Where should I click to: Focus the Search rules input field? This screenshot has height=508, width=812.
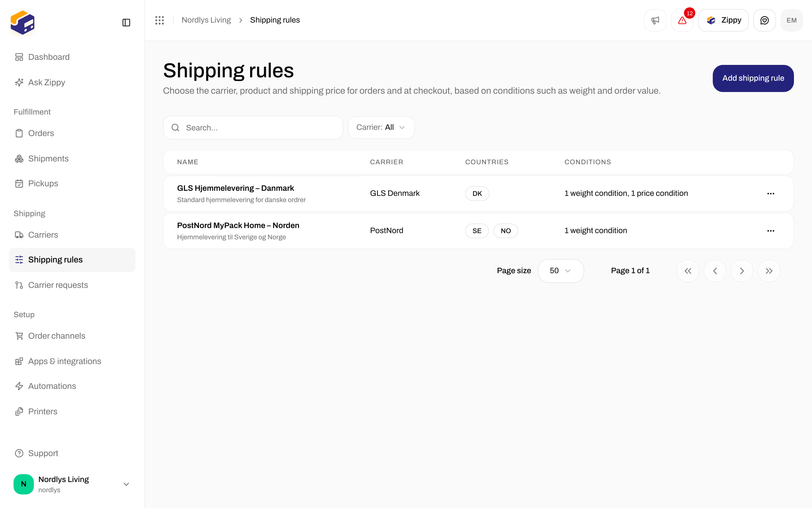tap(253, 128)
